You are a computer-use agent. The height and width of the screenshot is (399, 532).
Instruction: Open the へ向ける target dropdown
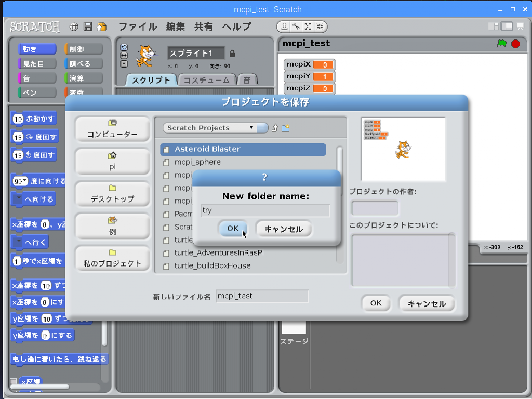click(x=18, y=198)
